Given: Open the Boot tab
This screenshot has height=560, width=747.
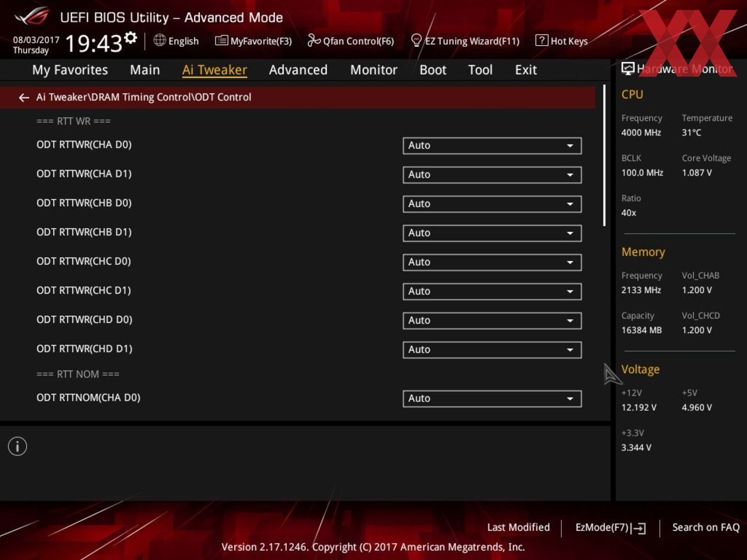Looking at the screenshot, I should point(433,70).
